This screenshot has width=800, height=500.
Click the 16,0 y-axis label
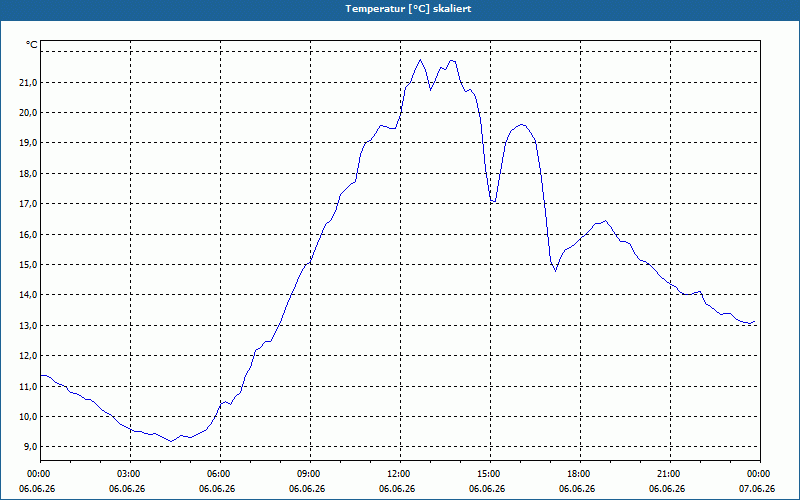[x=28, y=235]
